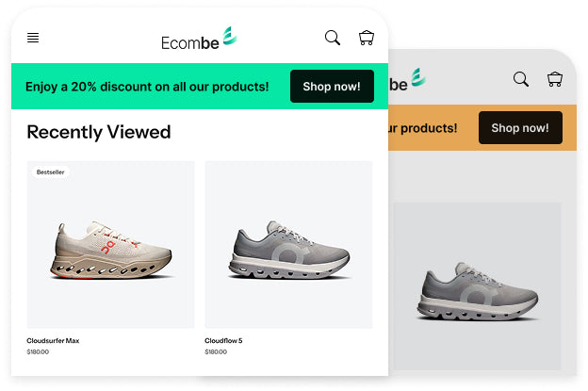
Task: Click the orange banner's "products!" text
Action: (423, 128)
